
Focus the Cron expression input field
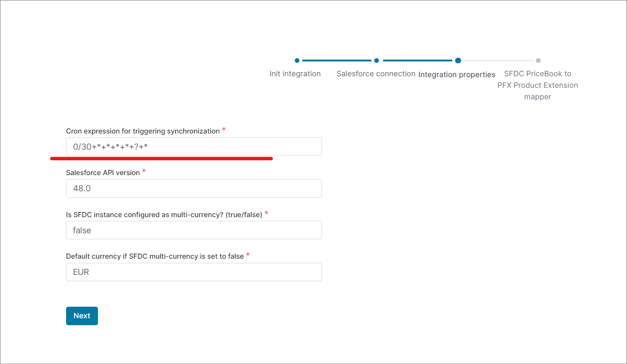click(x=194, y=147)
